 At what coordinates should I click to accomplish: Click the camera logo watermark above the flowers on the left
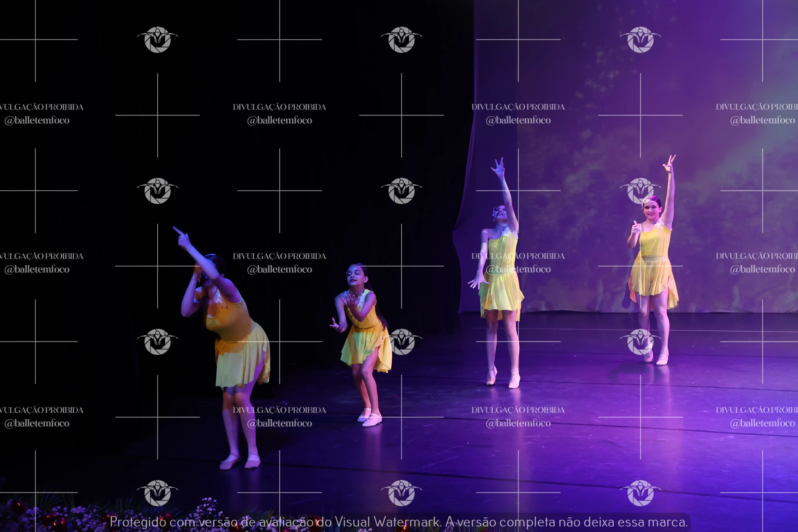pos(157,493)
